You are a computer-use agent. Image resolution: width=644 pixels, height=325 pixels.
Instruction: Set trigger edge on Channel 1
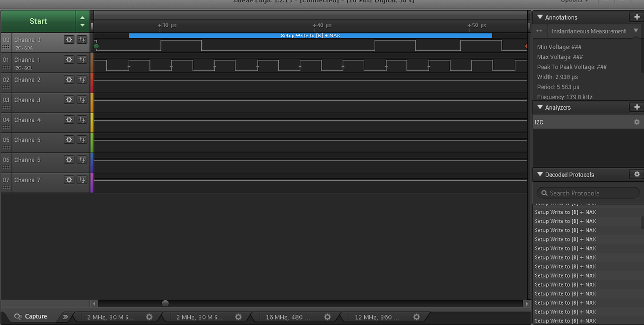(82, 59)
